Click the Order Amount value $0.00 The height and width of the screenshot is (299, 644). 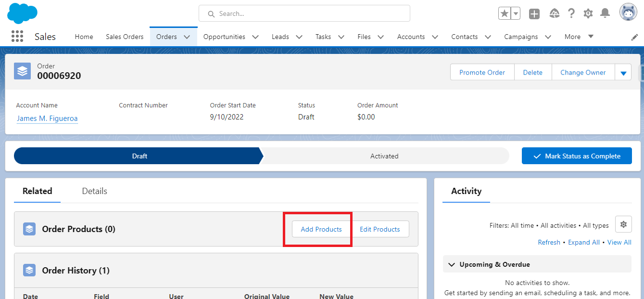click(x=366, y=117)
